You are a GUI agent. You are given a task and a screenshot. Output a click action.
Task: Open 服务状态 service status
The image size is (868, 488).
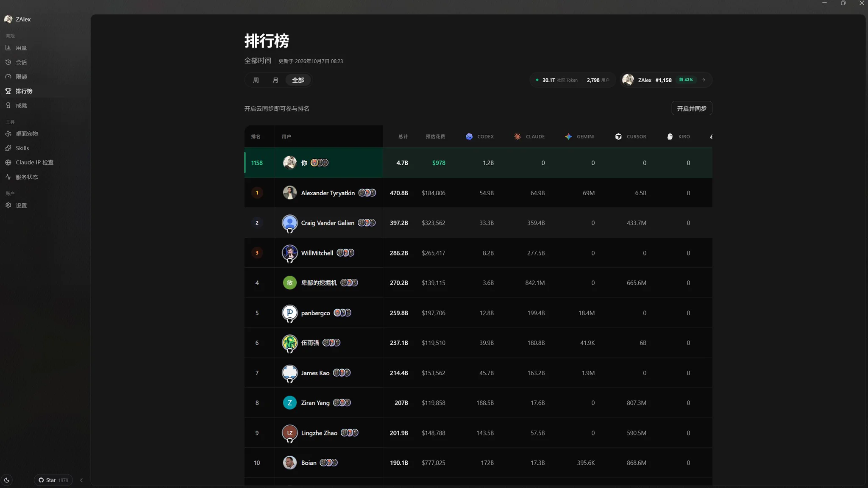click(27, 177)
